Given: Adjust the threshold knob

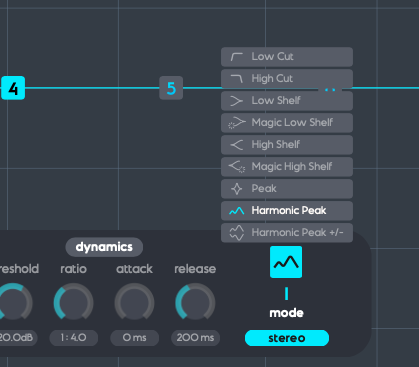Looking at the screenshot, I should coord(13,303).
